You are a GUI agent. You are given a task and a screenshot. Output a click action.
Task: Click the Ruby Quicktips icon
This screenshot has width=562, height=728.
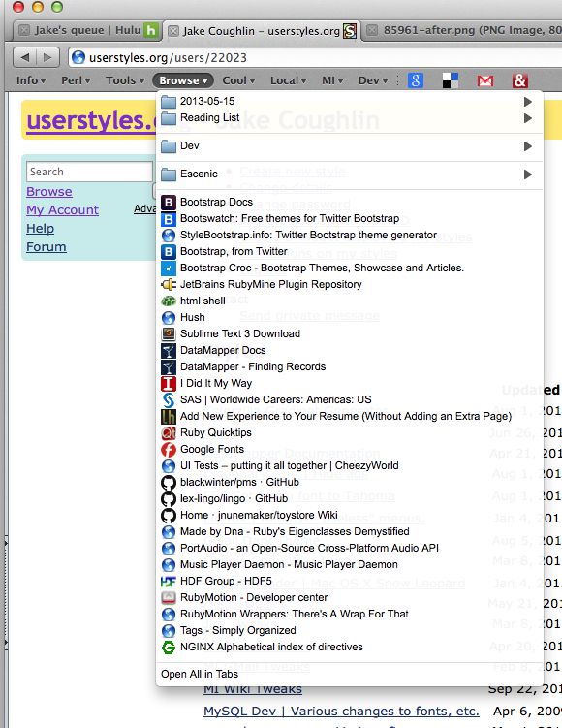(x=169, y=432)
